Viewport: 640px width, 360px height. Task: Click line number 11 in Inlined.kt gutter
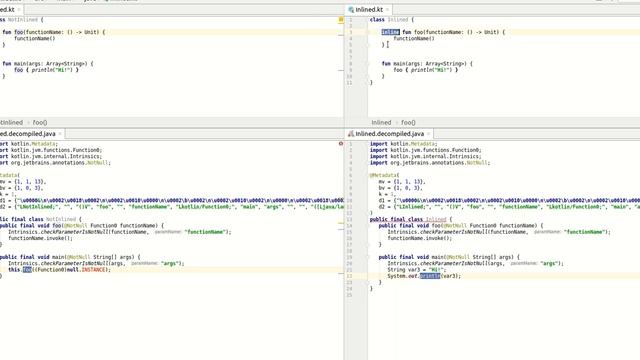349,83
